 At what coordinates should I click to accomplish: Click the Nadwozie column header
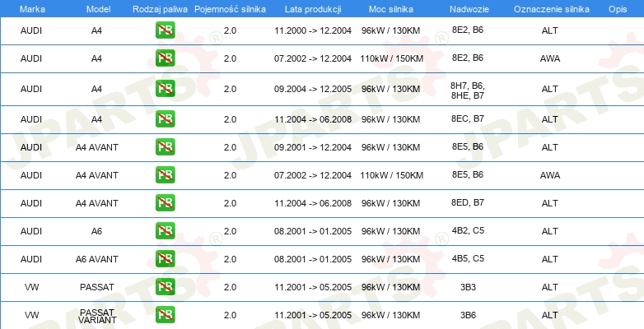point(468,9)
